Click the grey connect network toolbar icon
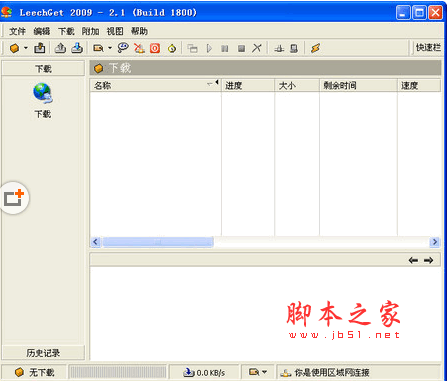Image resolution: width=447 pixels, height=381 pixels. click(x=279, y=49)
